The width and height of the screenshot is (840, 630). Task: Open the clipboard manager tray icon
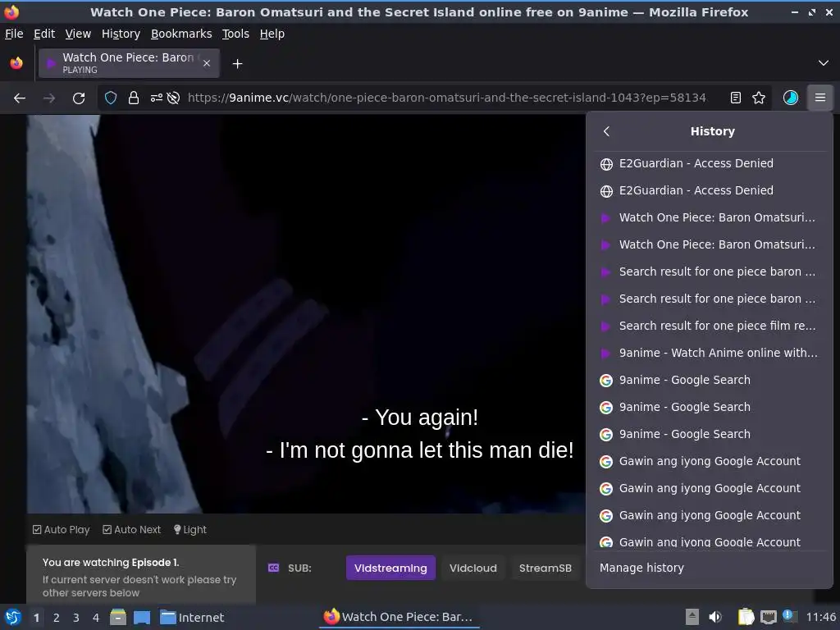(746, 617)
